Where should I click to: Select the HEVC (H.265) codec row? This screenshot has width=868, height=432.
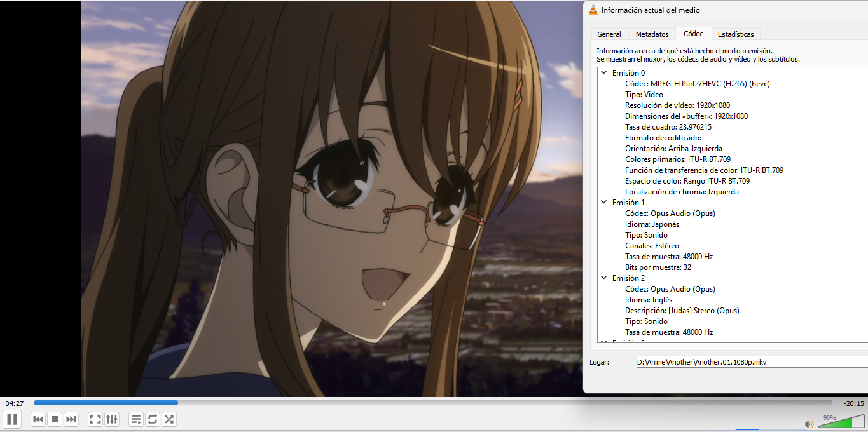[698, 84]
